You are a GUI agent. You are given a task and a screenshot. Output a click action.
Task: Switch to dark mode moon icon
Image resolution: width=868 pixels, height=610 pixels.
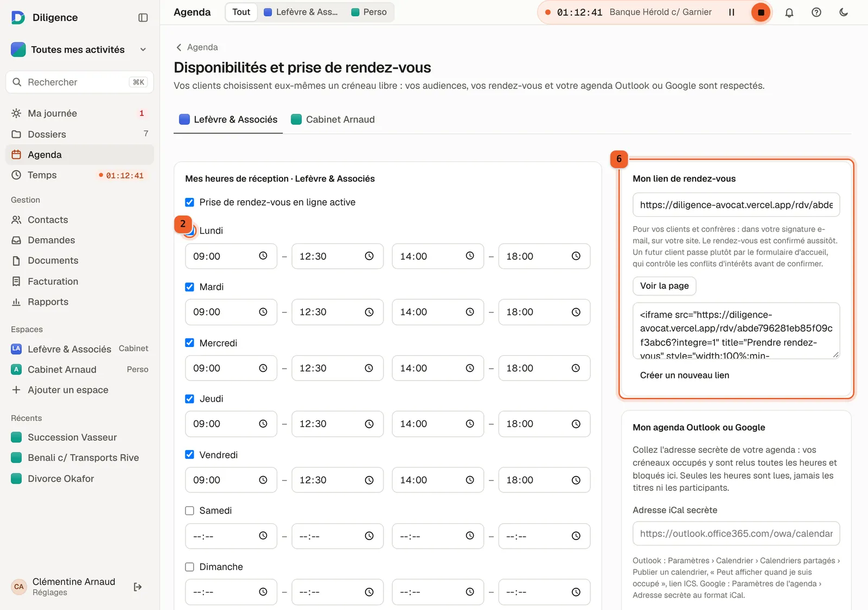844,12
